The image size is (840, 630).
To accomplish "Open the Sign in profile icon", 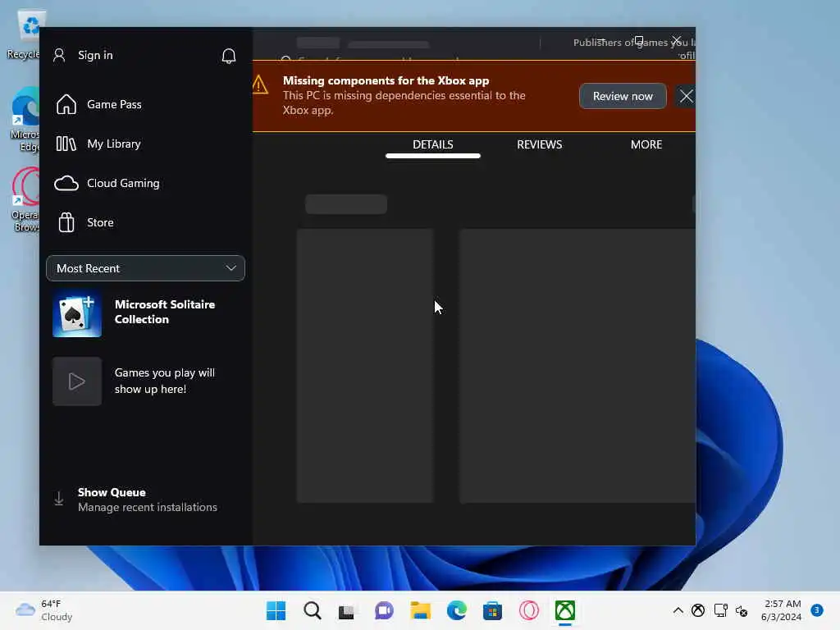I will 59,55.
